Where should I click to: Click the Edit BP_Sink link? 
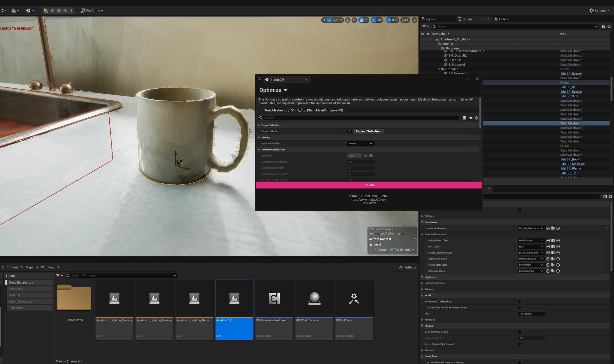pyautogui.click(x=569, y=96)
